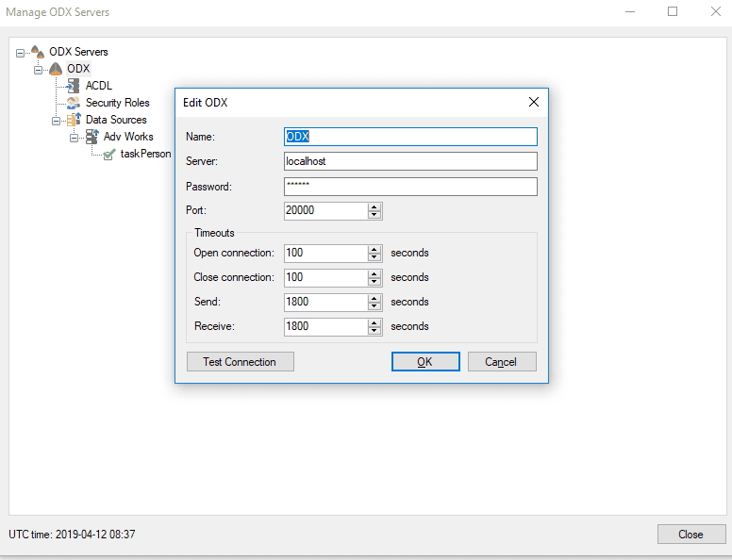Decrease Close connection timeout

point(374,281)
